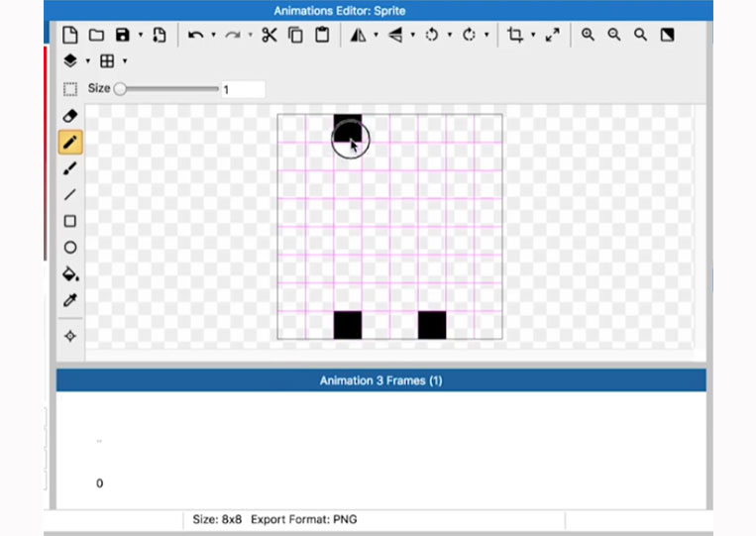This screenshot has width=756, height=536.
Task: Toggle the grid display icon
Action: click(x=107, y=60)
